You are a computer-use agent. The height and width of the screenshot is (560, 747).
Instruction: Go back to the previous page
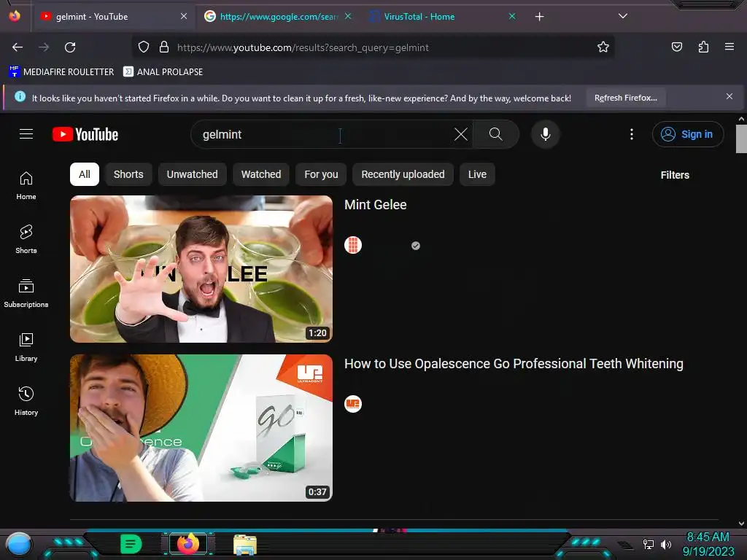pos(18,47)
